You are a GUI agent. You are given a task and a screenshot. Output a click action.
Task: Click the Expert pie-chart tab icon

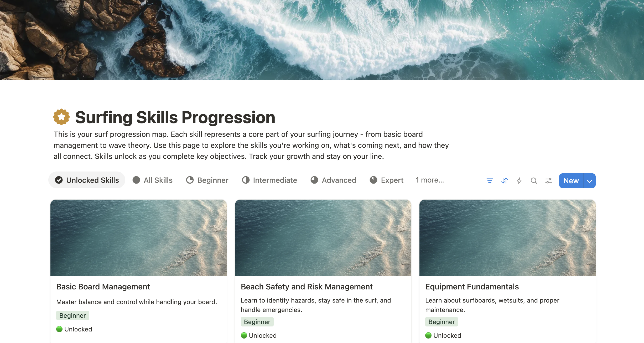[x=373, y=180]
